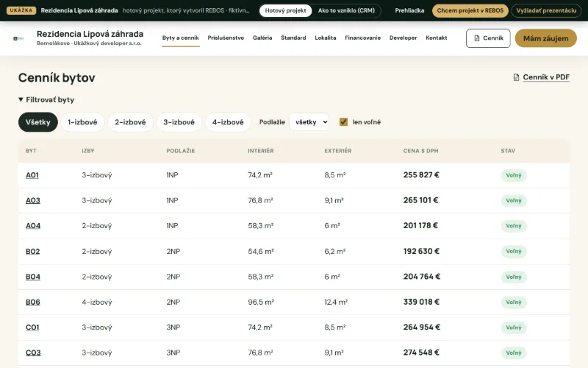Click the 'CENA S DPH' column header
Viewport: 588px width, 368px height.
coord(420,151)
